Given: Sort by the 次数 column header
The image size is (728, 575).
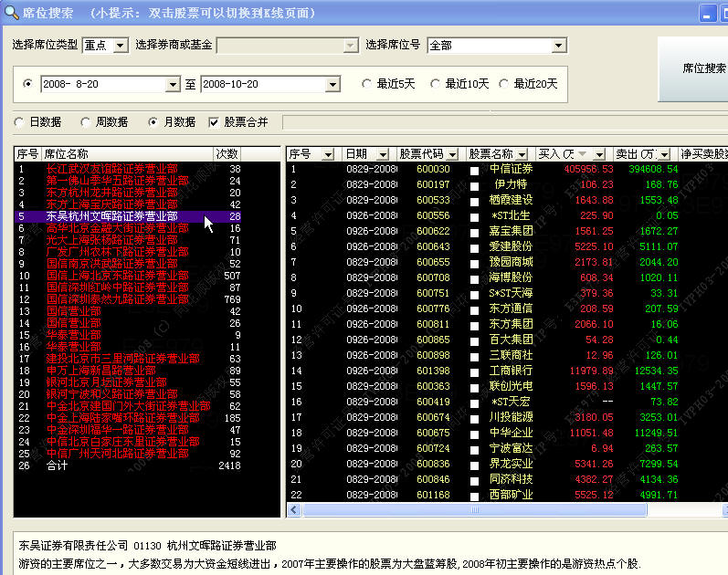Looking at the screenshot, I should (x=227, y=154).
